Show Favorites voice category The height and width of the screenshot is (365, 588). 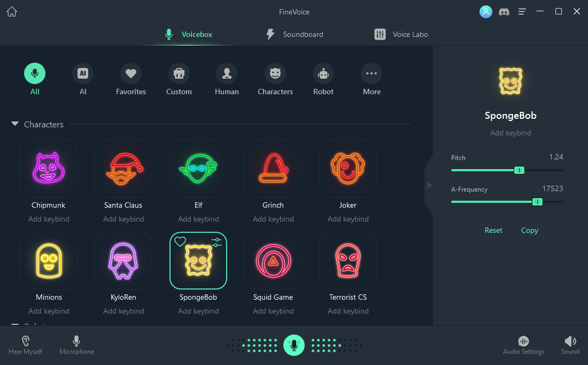click(x=131, y=79)
